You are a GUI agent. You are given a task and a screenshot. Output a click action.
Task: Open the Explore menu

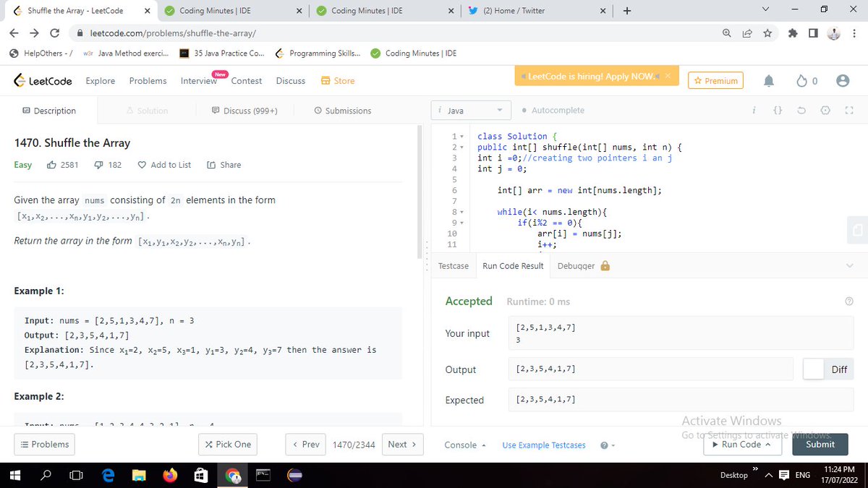pyautogui.click(x=100, y=81)
